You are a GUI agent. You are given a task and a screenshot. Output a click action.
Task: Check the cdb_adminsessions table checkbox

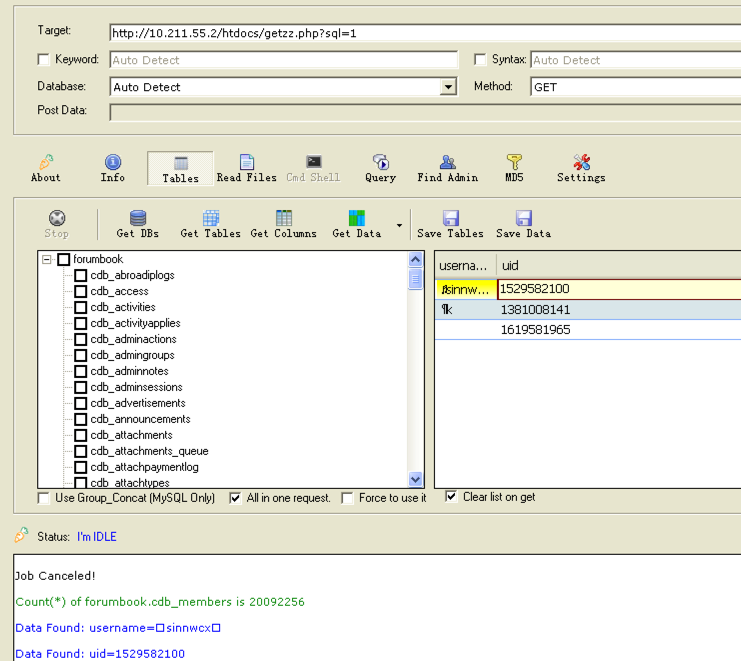(81, 387)
